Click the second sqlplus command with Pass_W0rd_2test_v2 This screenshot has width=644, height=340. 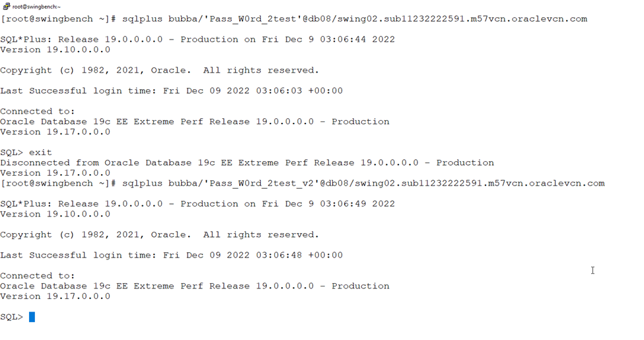click(303, 183)
